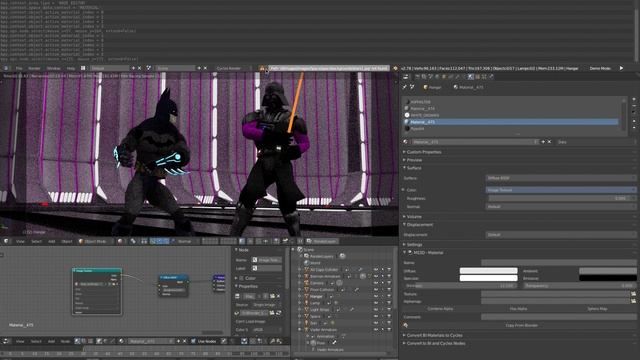This screenshot has width=640, height=360.
Task: Toggle render camera icon for Floor Collision
Action: point(389,289)
